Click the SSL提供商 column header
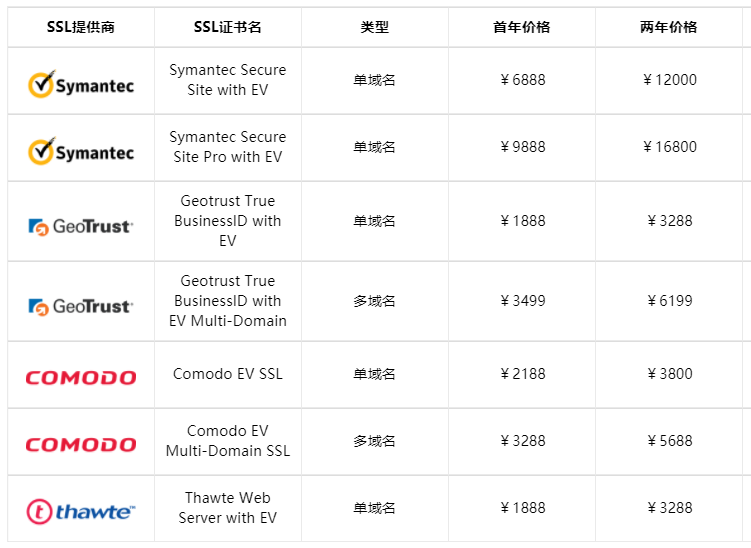 [x=81, y=27]
